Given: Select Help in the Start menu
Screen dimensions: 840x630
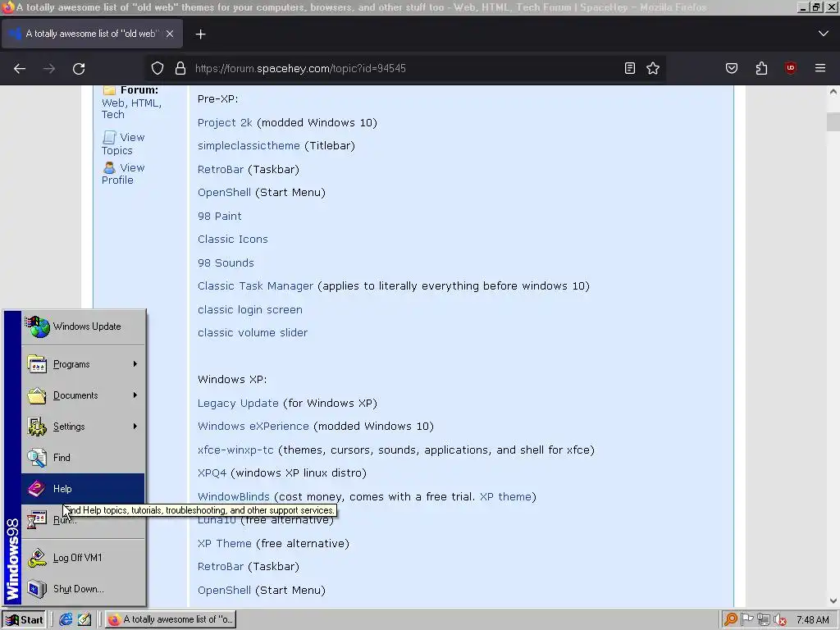Looking at the screenshot, I should (x=83, y=489).
